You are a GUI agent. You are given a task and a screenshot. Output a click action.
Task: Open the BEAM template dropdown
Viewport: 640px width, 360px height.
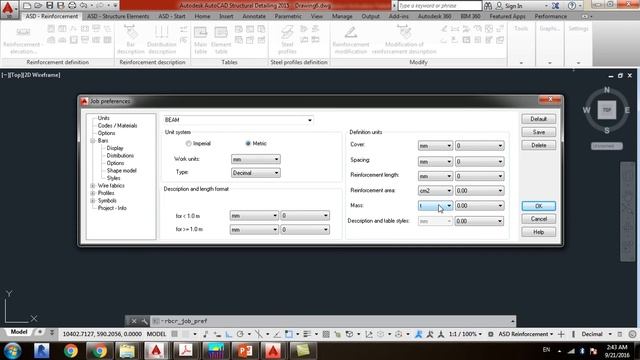pyautogui.click(x=239, y=120)
